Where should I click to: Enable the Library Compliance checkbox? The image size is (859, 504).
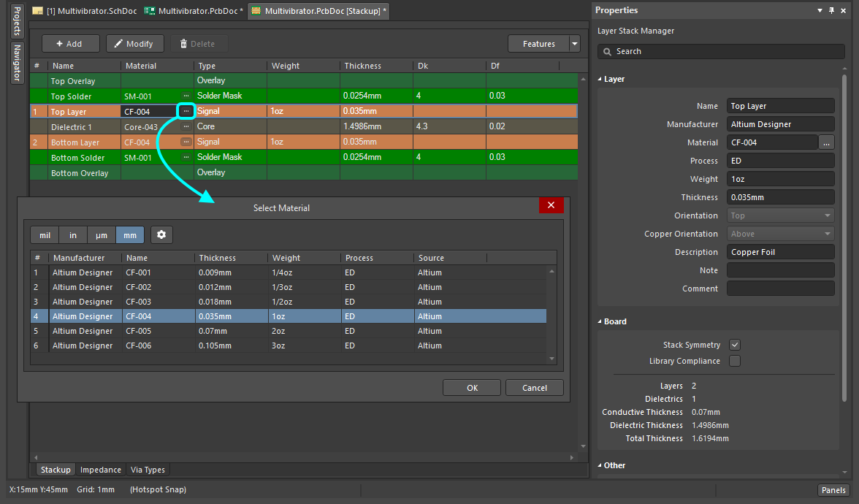tap(735, 361)
